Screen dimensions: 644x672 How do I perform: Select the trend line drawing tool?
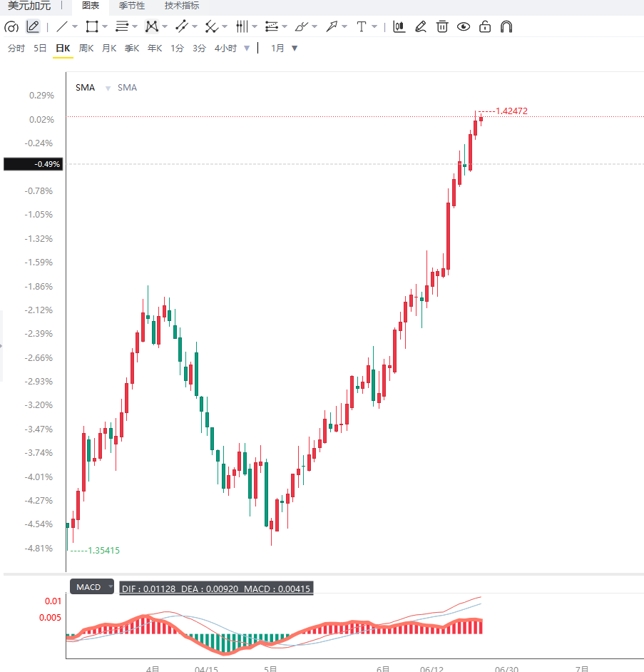click(62, 26)
